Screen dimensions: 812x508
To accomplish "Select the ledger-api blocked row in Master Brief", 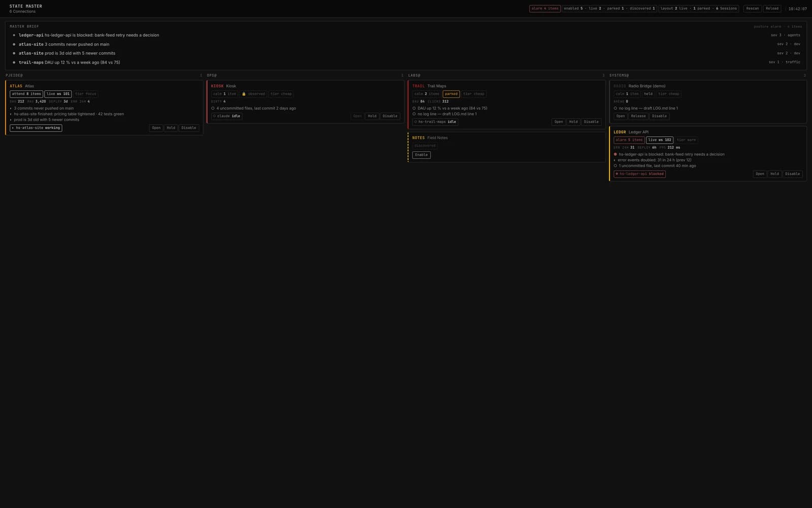I will coord(406,35).
